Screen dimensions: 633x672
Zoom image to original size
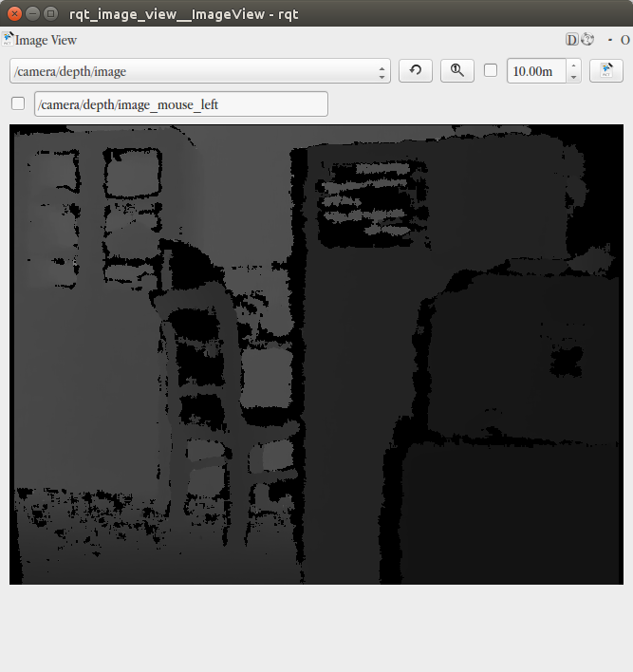[457, 71]
